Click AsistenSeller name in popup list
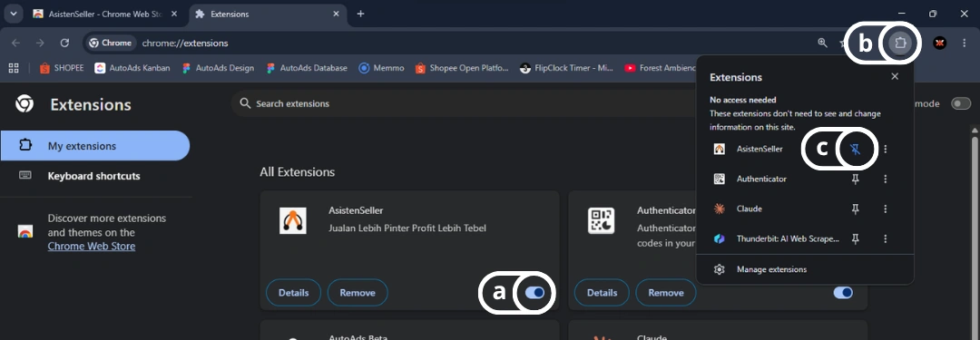The width and height of the screenshot is (980, 340). (x=759, y=149)
